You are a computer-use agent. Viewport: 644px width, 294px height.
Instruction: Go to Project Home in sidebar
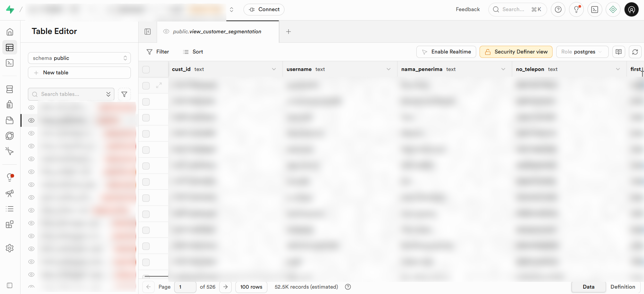pyautogui.click(x=10, y=32)
